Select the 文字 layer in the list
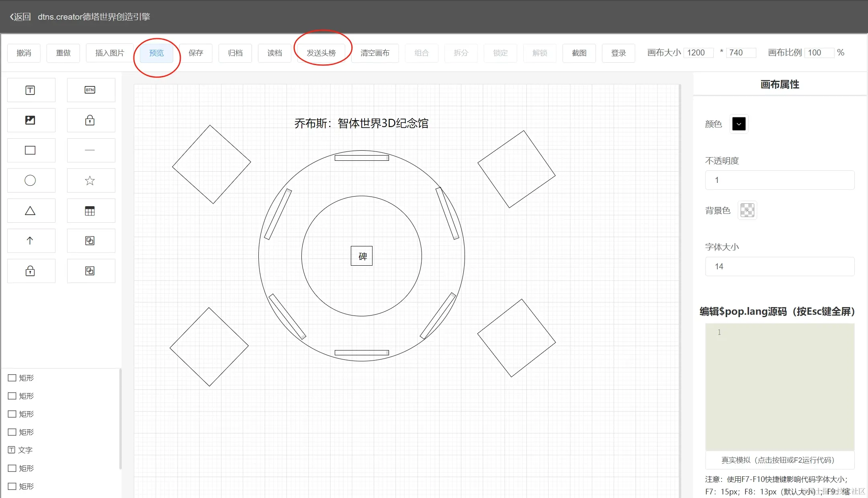The height and width of the screenshot is (498, 868). 25,450
